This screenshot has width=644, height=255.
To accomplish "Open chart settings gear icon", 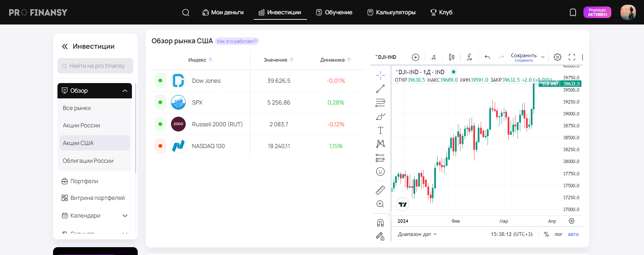I will 558,57.
